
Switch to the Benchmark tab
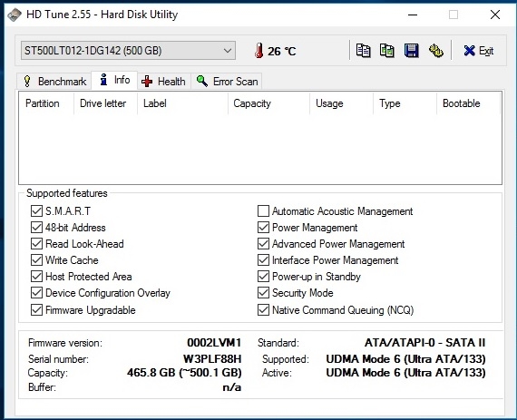click(54, 81)
